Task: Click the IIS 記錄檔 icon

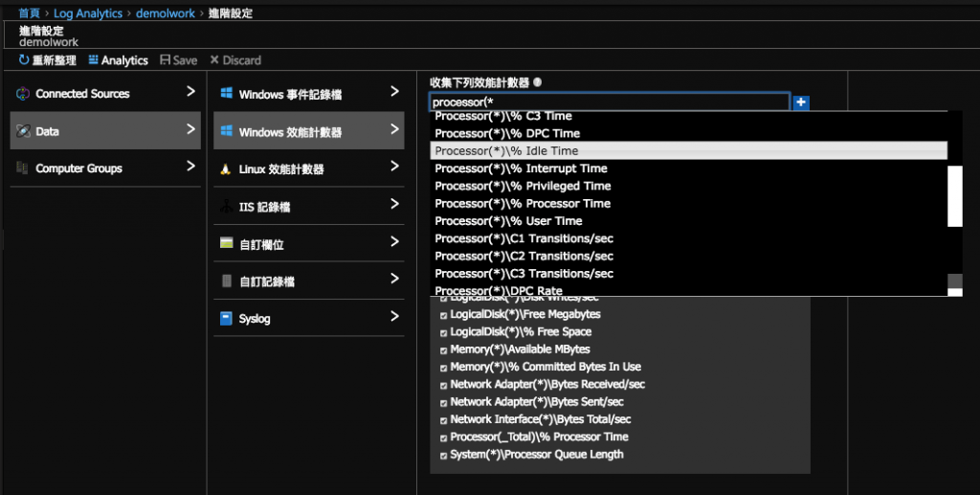Action: pos(226,206)
